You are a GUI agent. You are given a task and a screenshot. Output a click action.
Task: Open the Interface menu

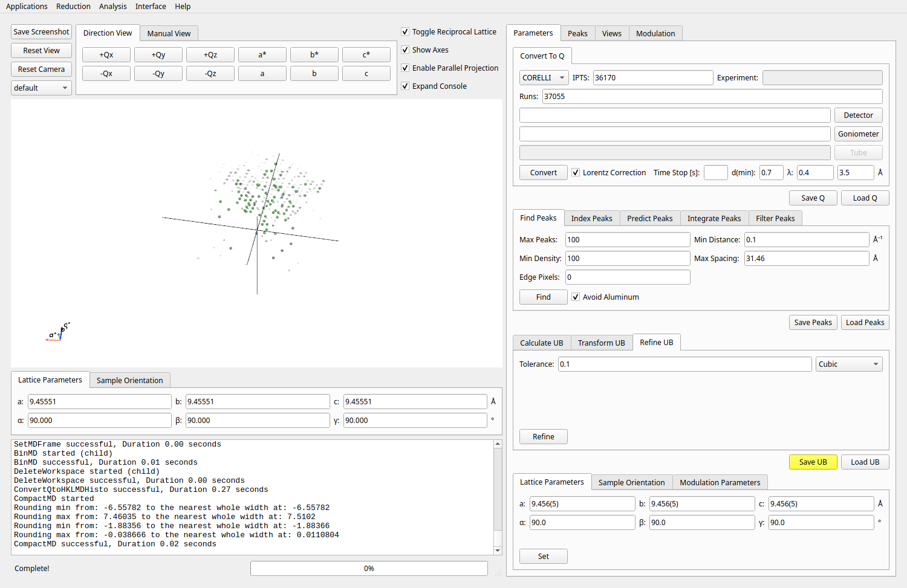(x=151, y=6)
